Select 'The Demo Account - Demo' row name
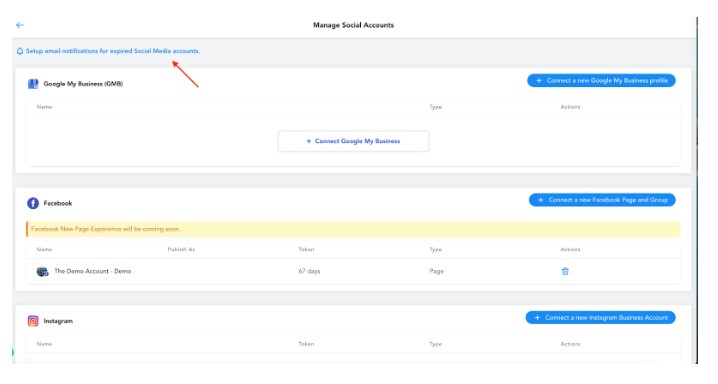The width and height of the screenshot is (718, 384). (x=92, y=271)
